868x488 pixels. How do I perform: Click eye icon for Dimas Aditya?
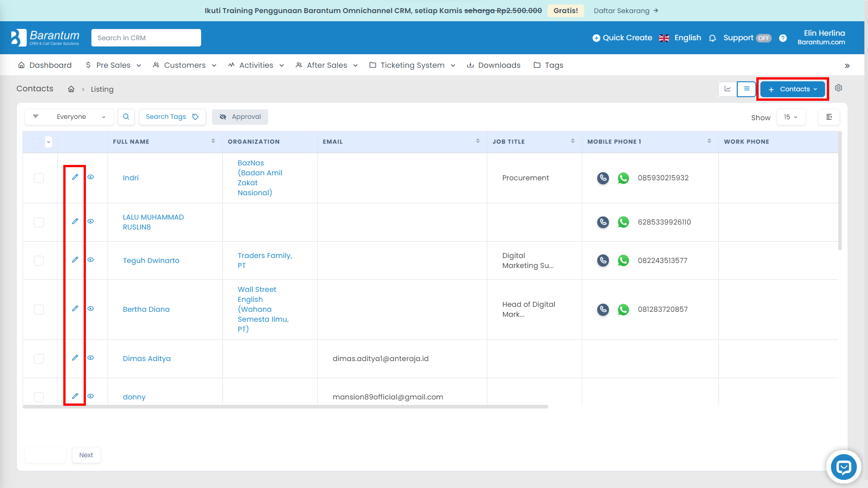click(x=90, y=358)
